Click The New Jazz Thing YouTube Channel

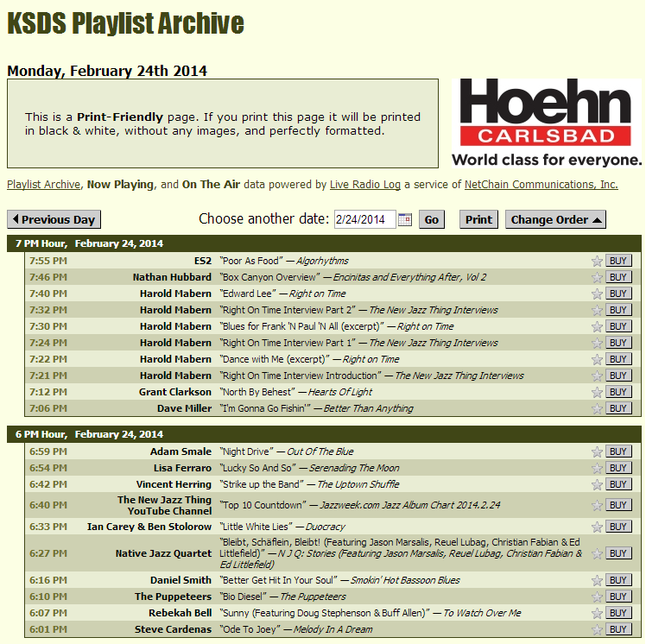coord(164,505)
